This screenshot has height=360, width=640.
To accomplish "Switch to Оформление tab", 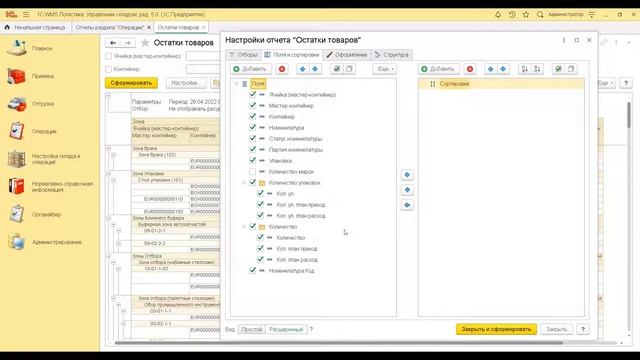I will (347, 55).
